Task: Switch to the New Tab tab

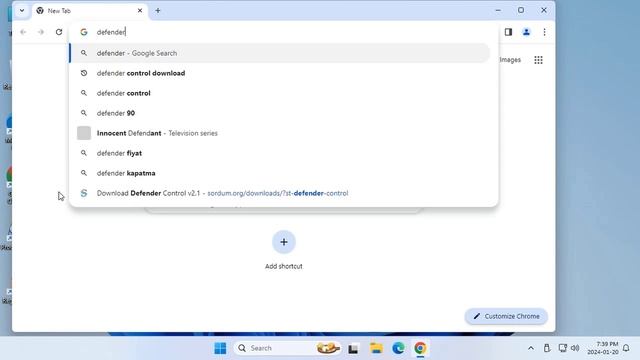Action: pyautogui.click(x=90, y=11)
